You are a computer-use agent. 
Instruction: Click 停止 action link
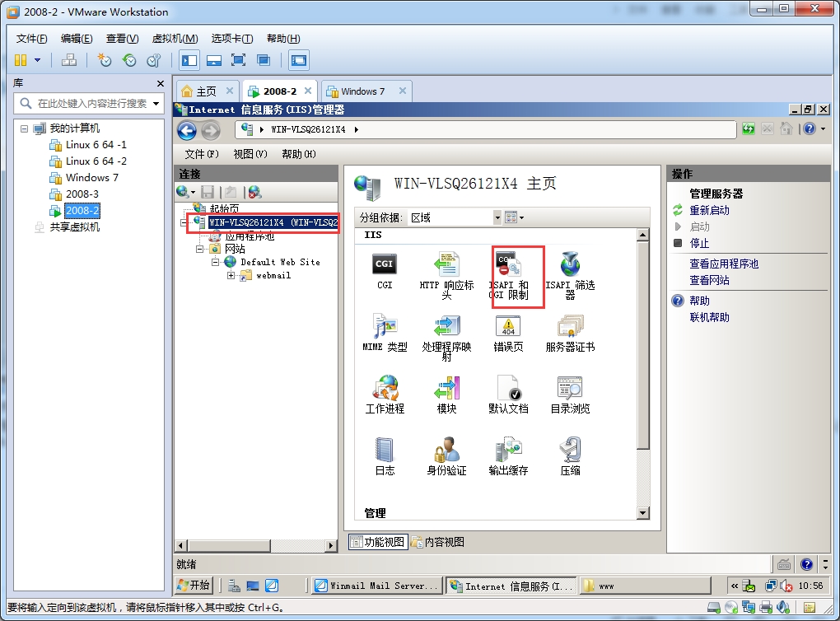(699, 243)
